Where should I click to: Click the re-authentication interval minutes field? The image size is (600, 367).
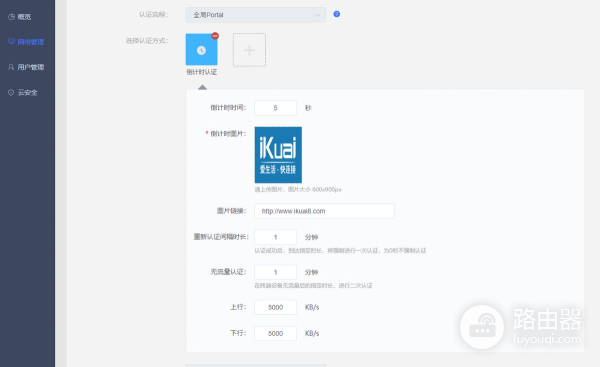tap(276, 237)
